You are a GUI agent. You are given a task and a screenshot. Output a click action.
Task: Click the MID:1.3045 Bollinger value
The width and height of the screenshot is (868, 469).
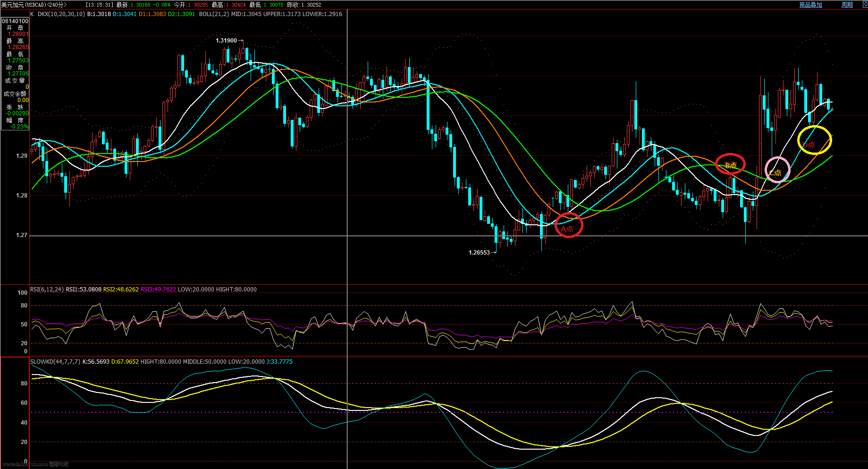[x=246, y=14]
